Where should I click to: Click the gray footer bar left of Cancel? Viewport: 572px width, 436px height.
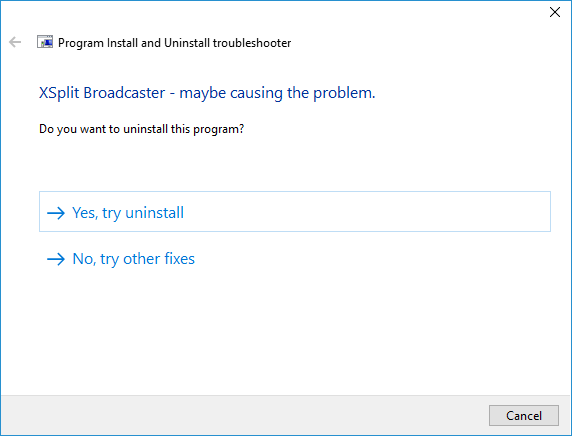click(244, 415)
